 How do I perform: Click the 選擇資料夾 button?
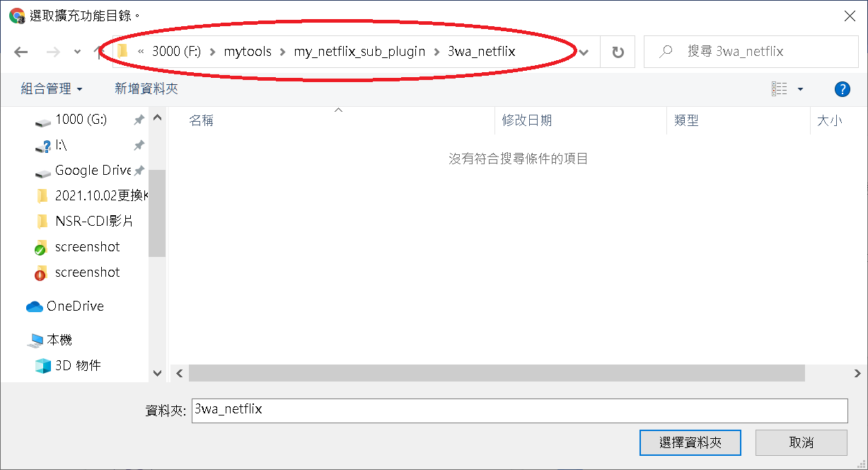pos(690,442)
